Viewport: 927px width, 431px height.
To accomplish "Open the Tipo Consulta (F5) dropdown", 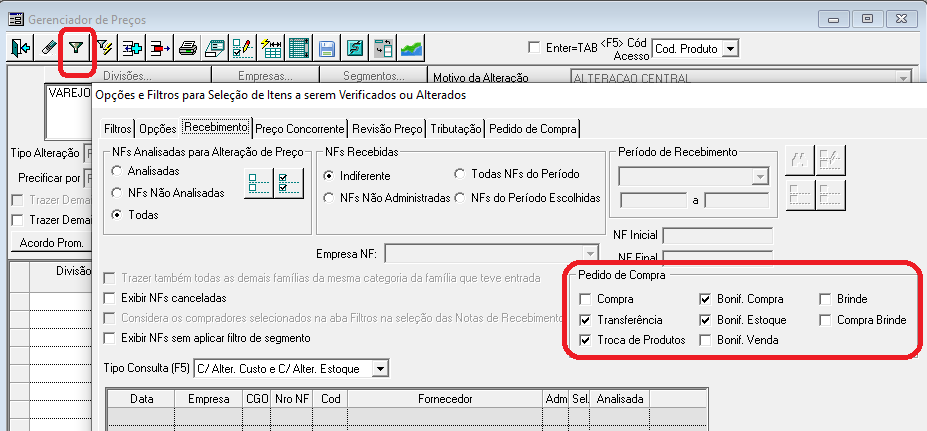I will pyautogui.click(x=380, y=369).
